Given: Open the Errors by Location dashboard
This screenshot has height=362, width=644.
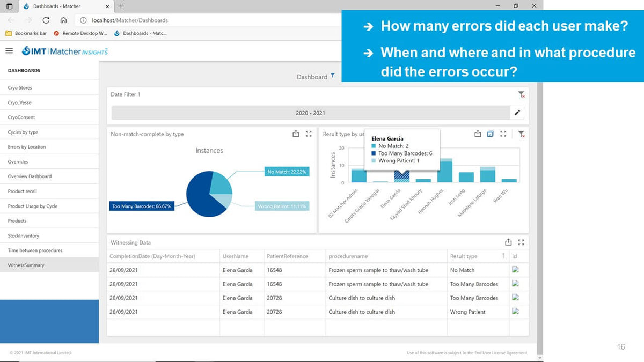Looking at the screenshot, I should click(27, 147).
